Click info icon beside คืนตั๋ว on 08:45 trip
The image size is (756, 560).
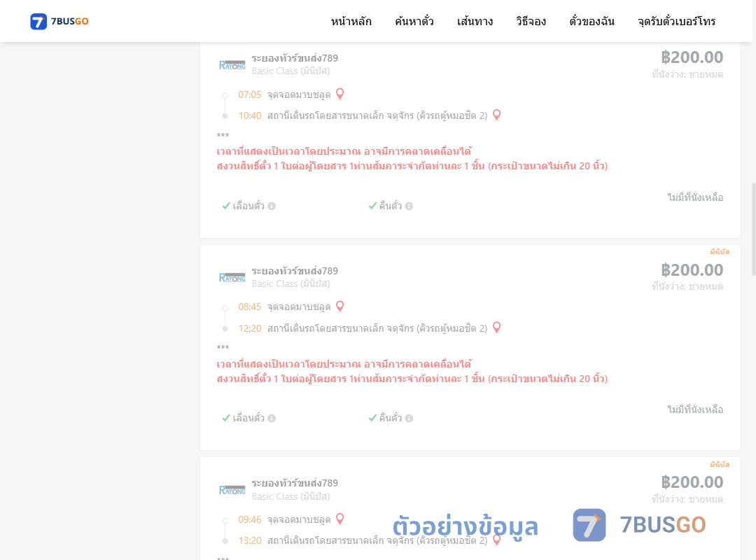[x=409, y=418]
